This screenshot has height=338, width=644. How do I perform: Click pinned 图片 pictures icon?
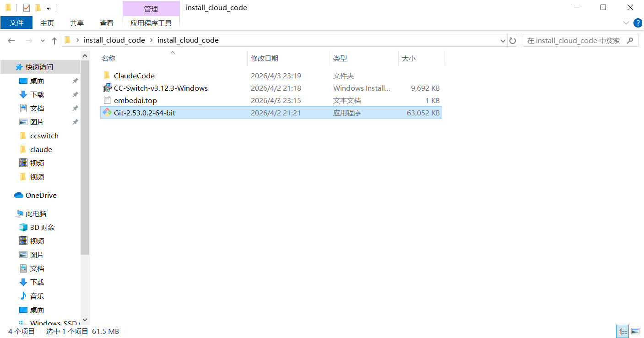click(x=23, y=122)
